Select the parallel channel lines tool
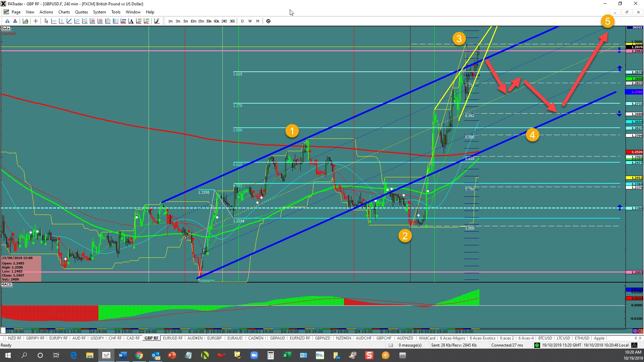Viewport: 644px width, 362px height. [x=77, y=21]
